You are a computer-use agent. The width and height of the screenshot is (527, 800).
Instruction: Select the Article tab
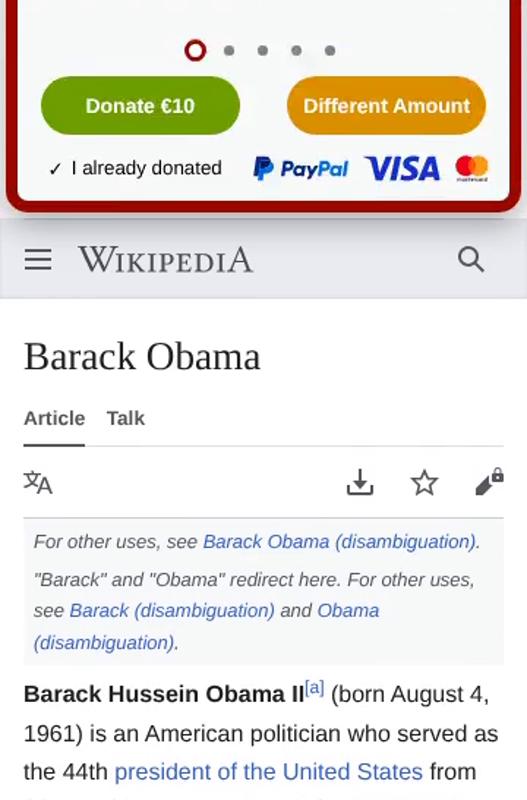tap(54, 418)
